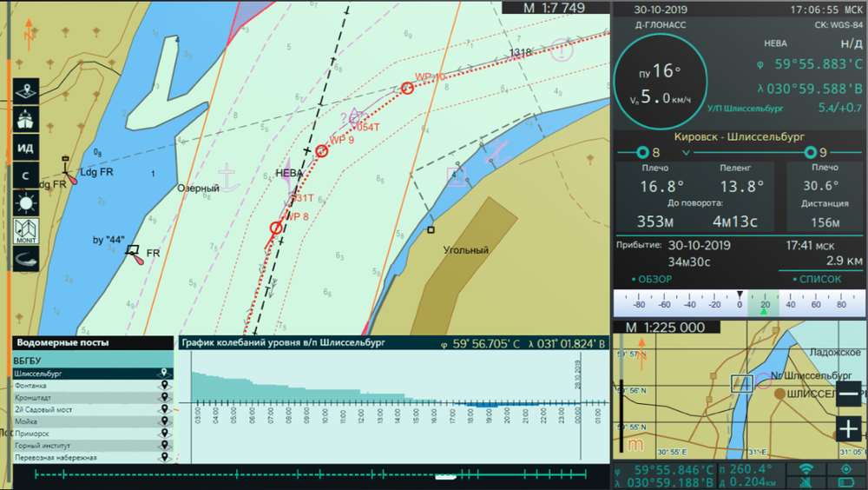Open the MONIT map monitoring tool
868x490 pixels.
25,231
